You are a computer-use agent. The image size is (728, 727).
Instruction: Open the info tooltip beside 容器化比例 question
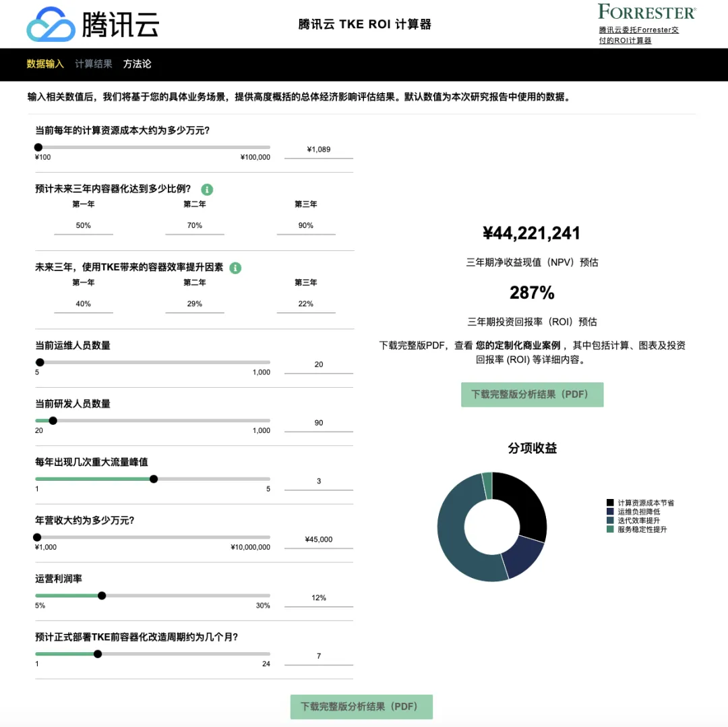(207, 190)
